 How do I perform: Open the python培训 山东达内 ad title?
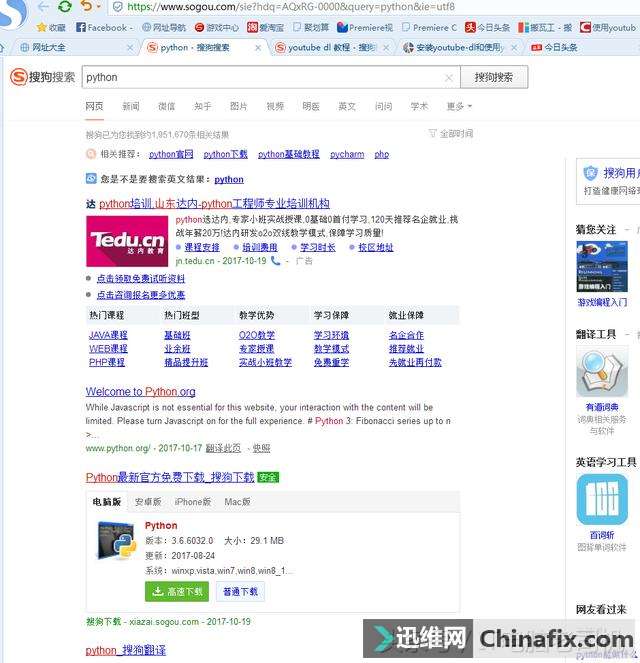(214, 204)
